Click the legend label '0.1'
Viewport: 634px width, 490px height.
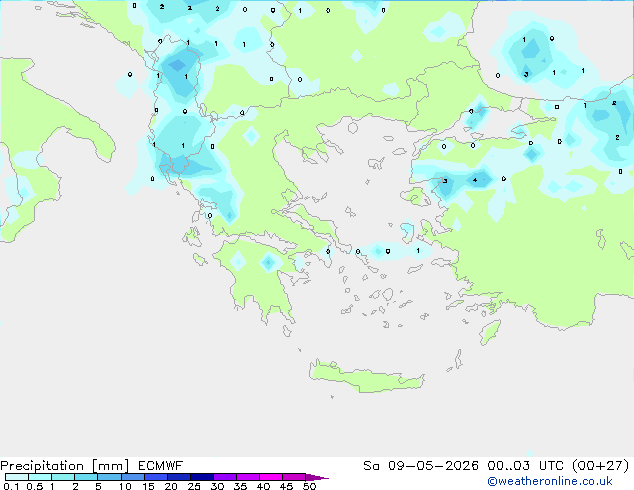tap(11, 486)
